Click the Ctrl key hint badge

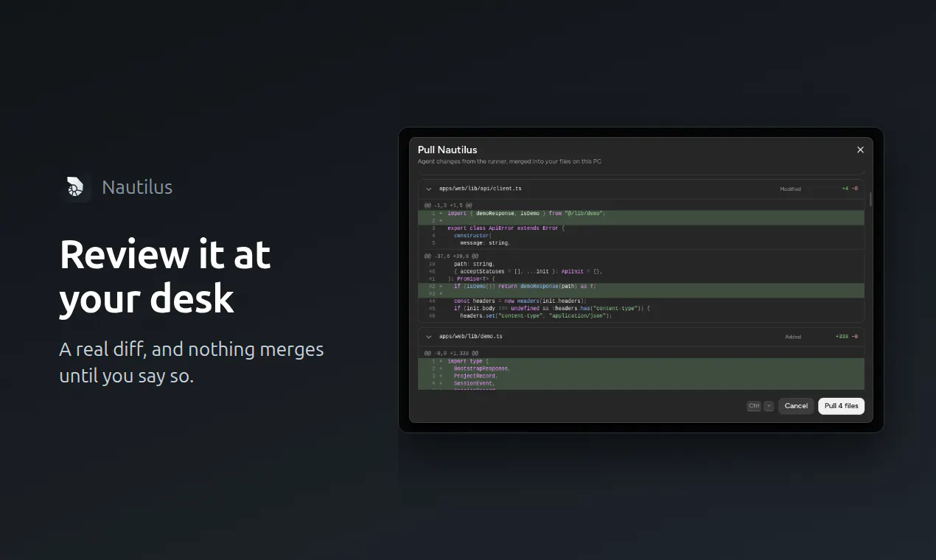[x=753, y=406]
